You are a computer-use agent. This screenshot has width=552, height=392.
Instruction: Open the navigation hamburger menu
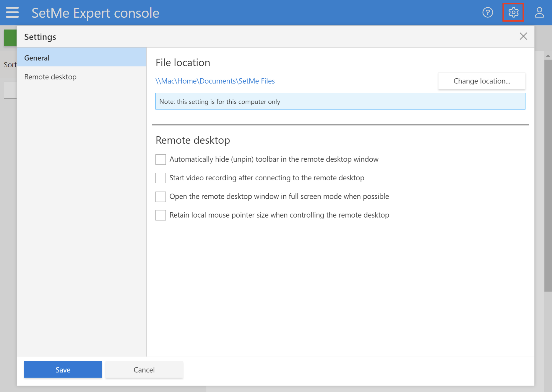(12, 12)
